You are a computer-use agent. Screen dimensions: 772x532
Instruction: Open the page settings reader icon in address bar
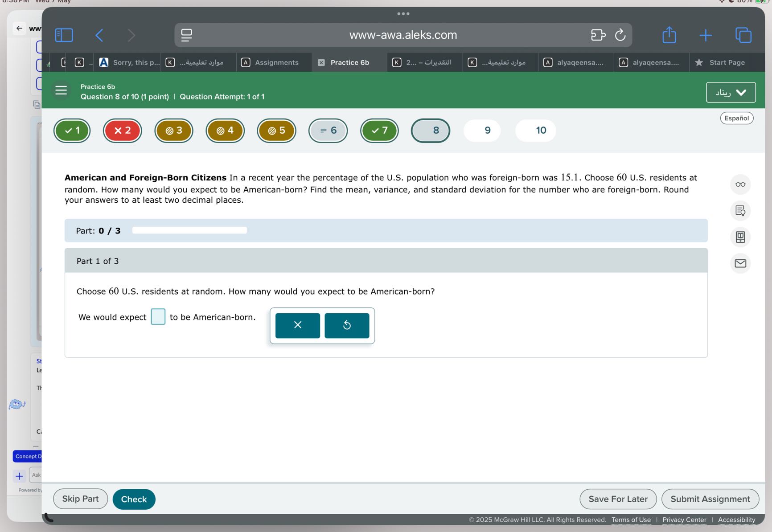coord(187,35)
